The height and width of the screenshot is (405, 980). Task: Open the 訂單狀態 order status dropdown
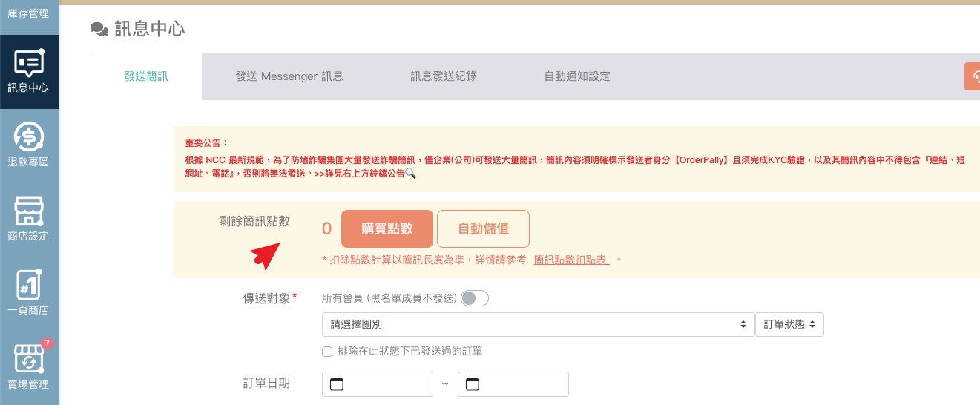[789, 325]
